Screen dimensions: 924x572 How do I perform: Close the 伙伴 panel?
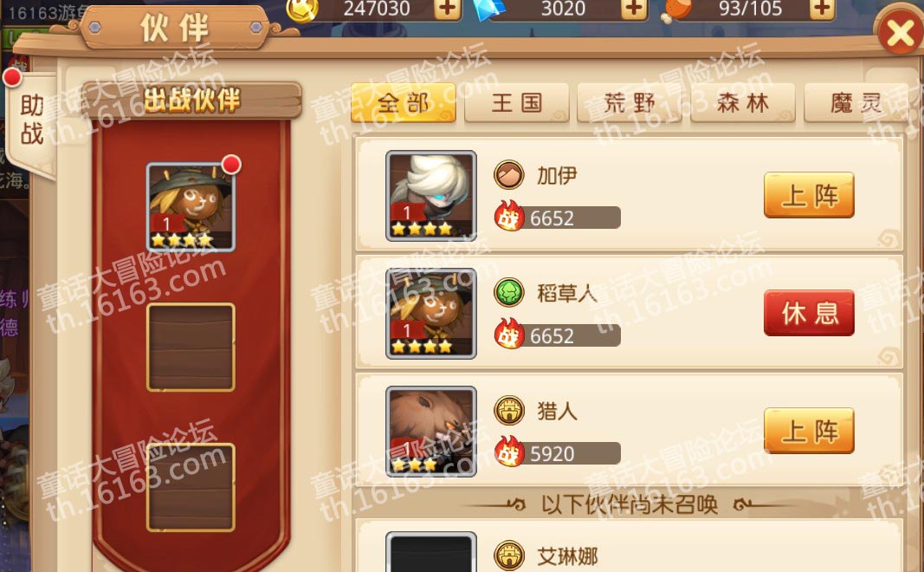(900, 33)
